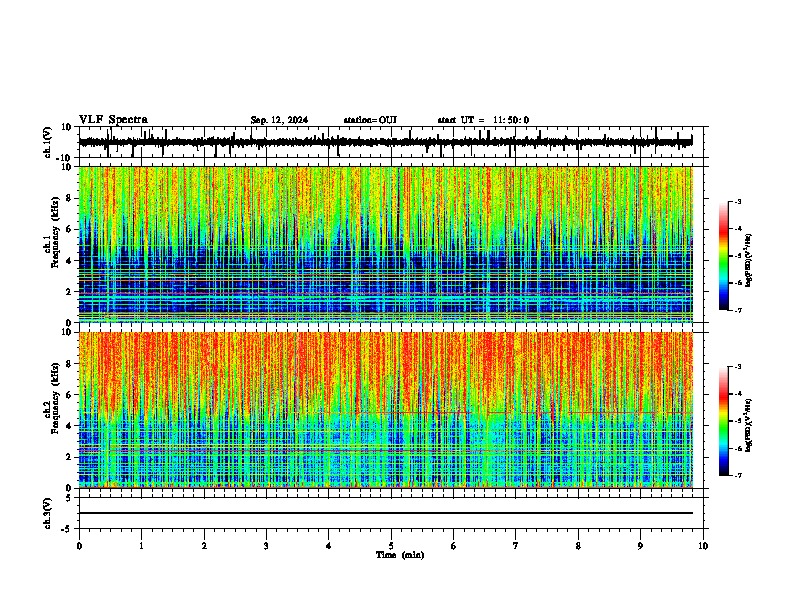Click the "VLF Spectra" plot title

click(113, 120)
